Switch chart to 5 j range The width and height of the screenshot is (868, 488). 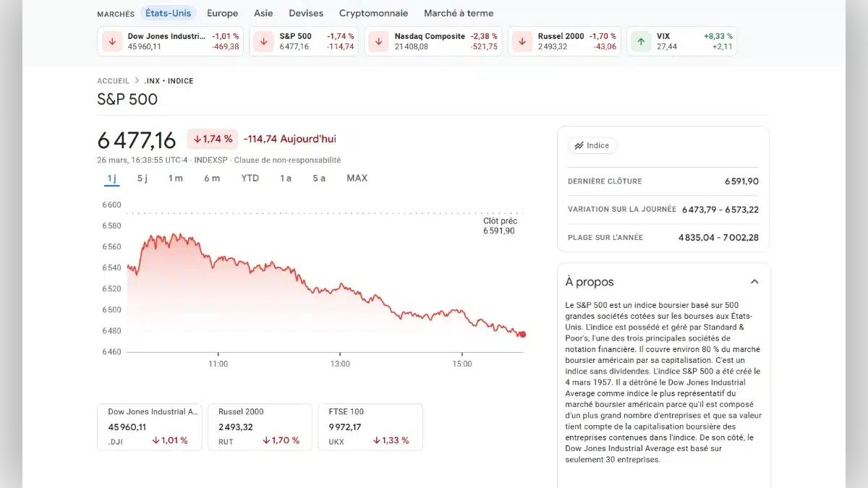click(x=142, y=178)
